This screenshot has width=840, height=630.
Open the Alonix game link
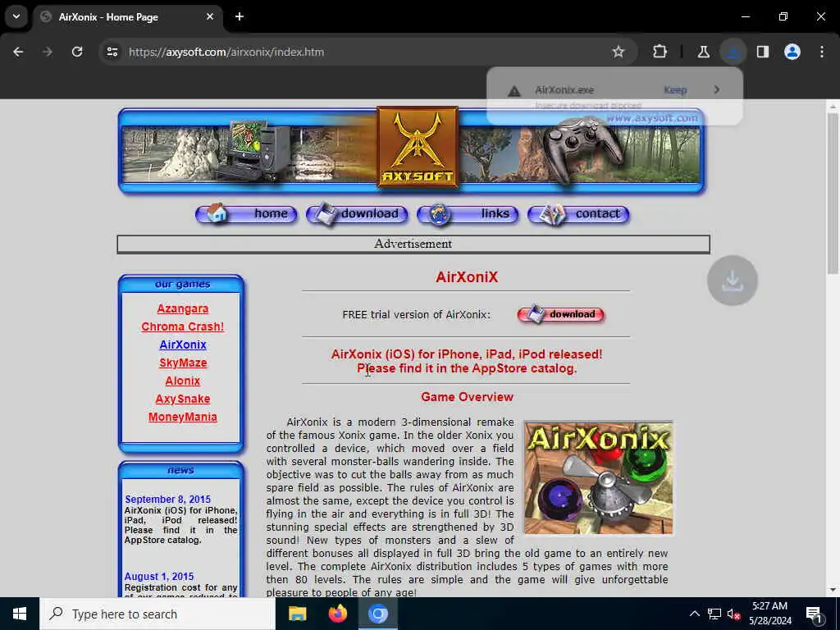pos(183,381)
